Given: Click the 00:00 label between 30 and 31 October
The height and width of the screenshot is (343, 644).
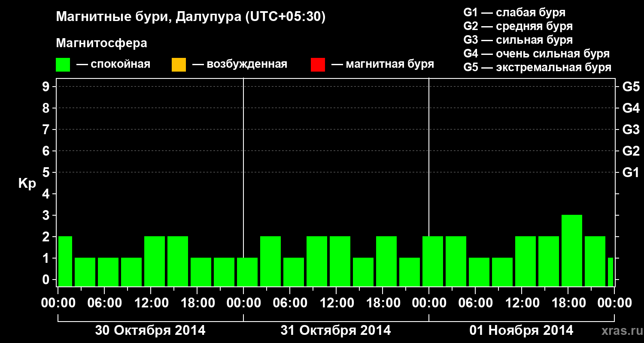Looking at the screenshot, I should click(x=244, y=303).
